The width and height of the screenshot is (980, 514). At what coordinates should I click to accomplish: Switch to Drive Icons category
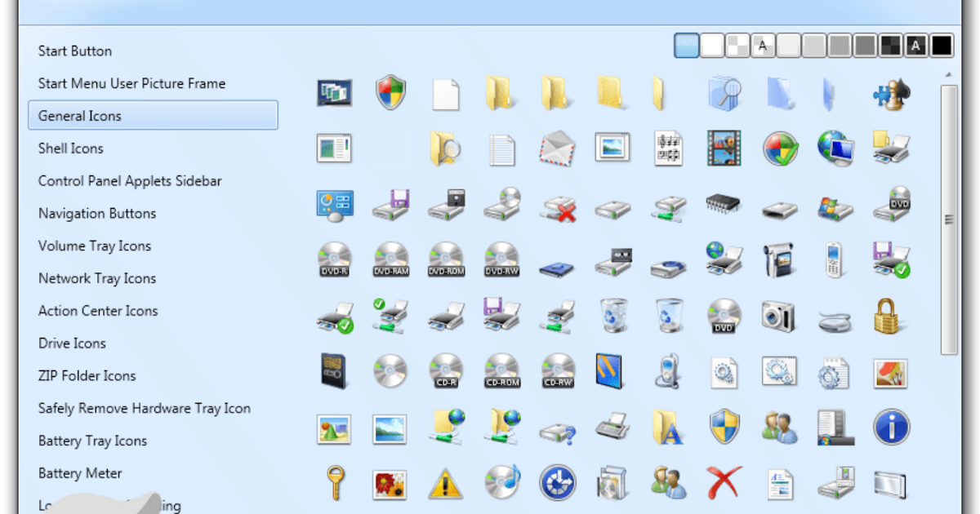[72, 343]
